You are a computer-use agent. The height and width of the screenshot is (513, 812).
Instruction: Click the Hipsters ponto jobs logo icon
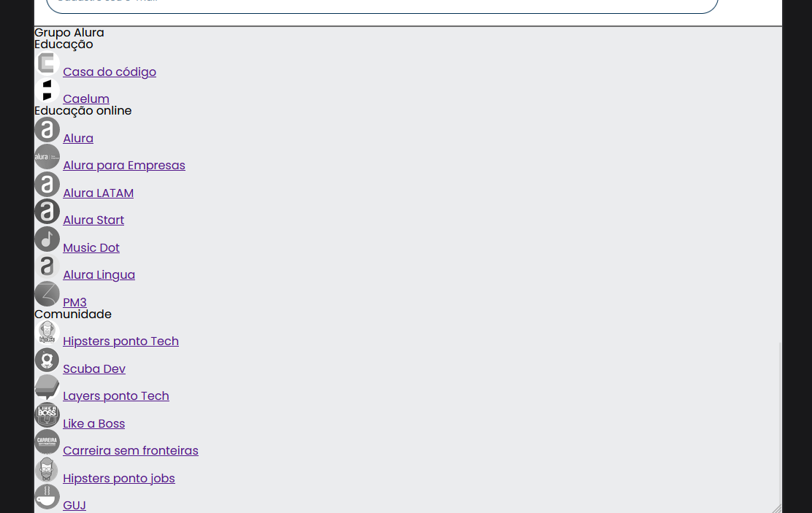click(x=47, y=470)
